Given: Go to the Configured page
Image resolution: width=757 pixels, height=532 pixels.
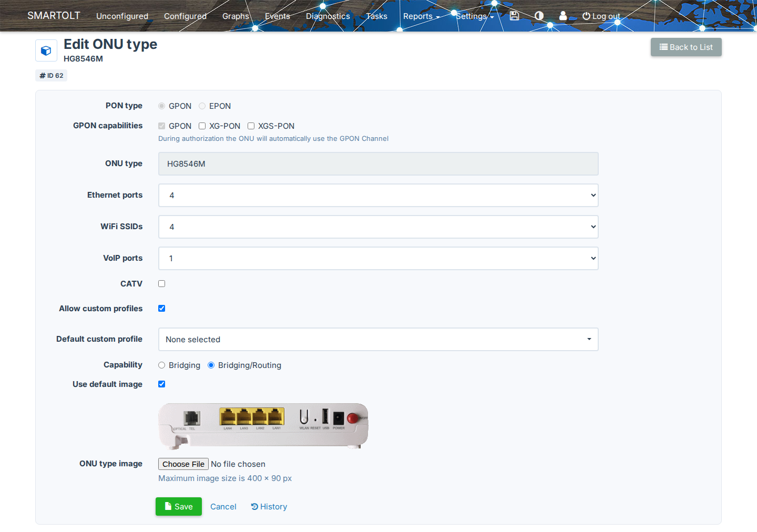Looking at the screenshot, I should pyautogui.click(x=185, y=16).
